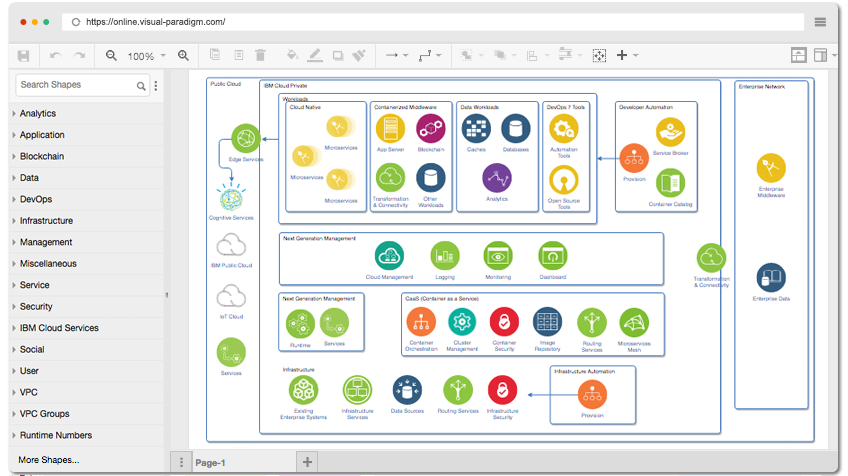Select the Service Broker icon
This screenshot has height=476, width=848.
[x=671, y=132]
